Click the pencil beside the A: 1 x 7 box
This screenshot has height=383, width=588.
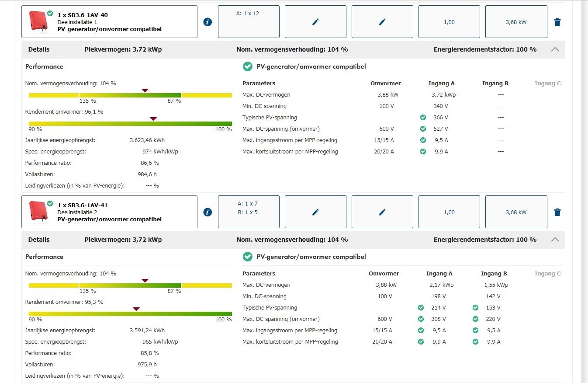[x=315, y=212]
